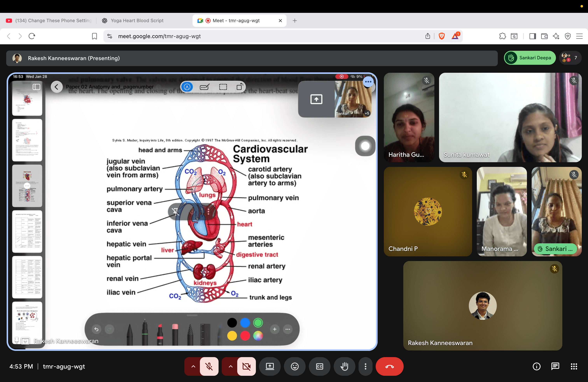Click Sunita kumawat video tile

click(510, 117)
